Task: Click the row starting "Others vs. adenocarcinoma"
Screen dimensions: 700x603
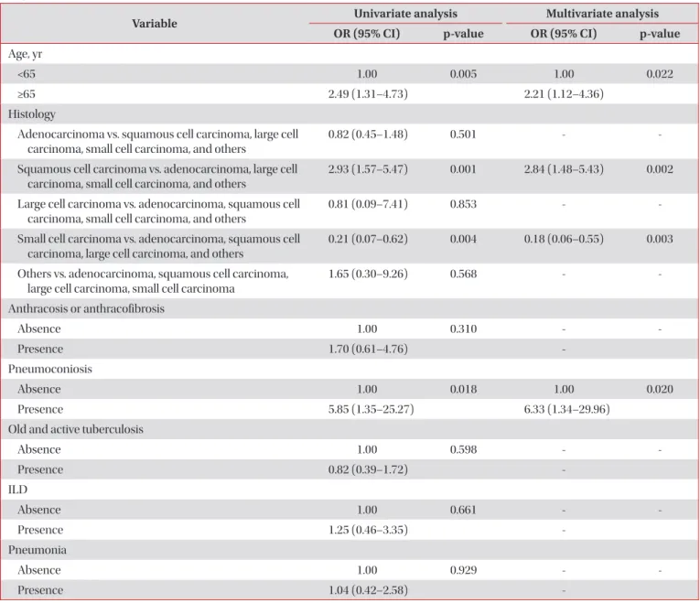Action: pos(153,281)
